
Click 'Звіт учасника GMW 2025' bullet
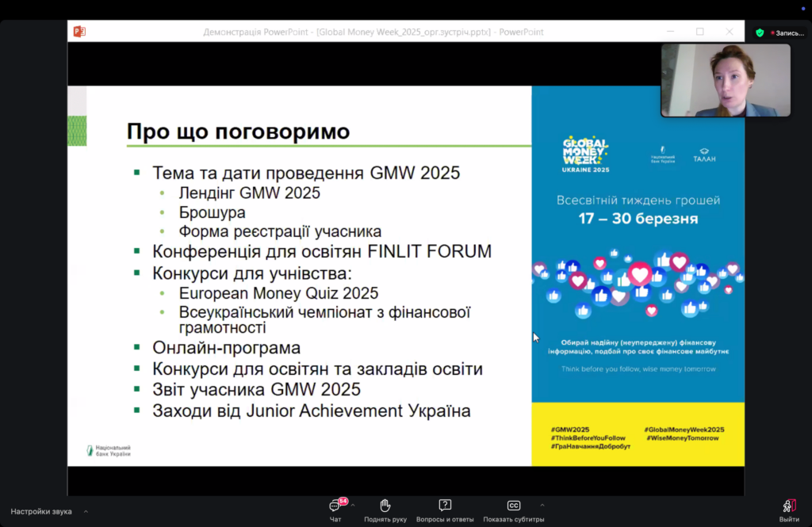pos(256,389)
